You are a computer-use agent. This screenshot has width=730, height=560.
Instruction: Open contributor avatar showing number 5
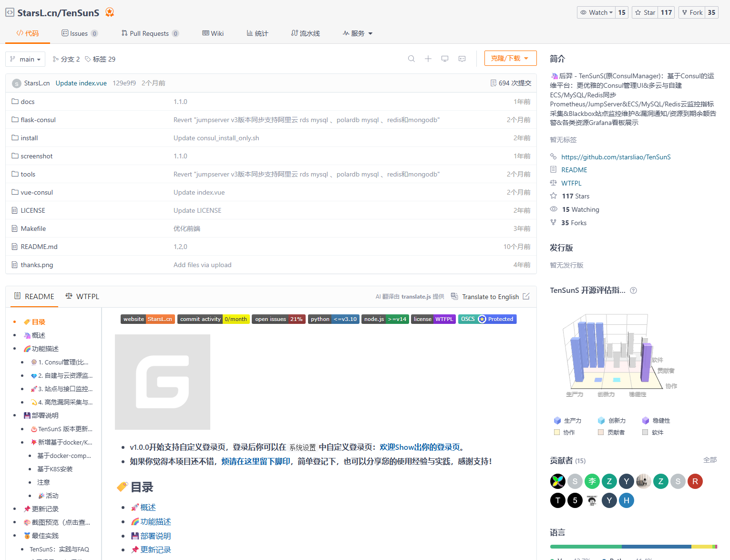575,500
